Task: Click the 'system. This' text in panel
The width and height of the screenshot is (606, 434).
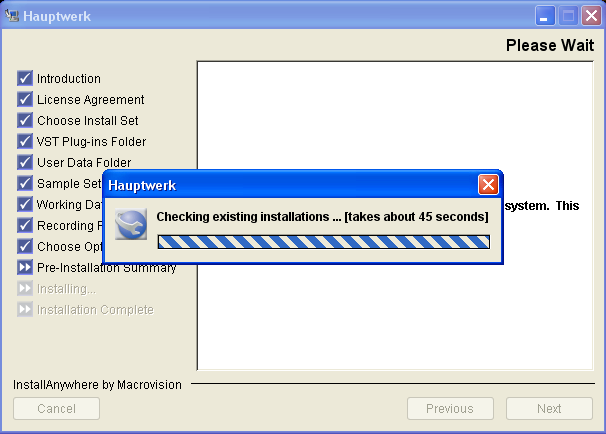Action: pyautogui.click(x=542, y=206)
